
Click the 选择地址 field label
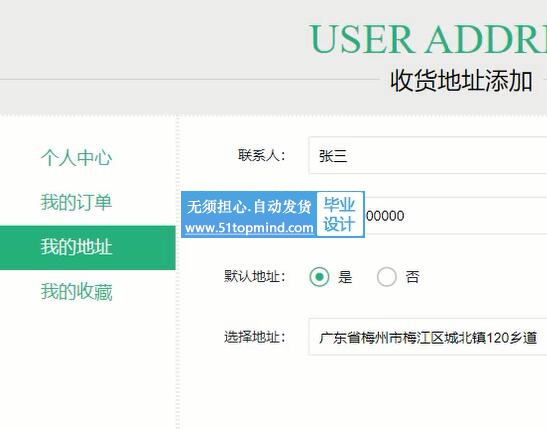(x=254, y=337)
